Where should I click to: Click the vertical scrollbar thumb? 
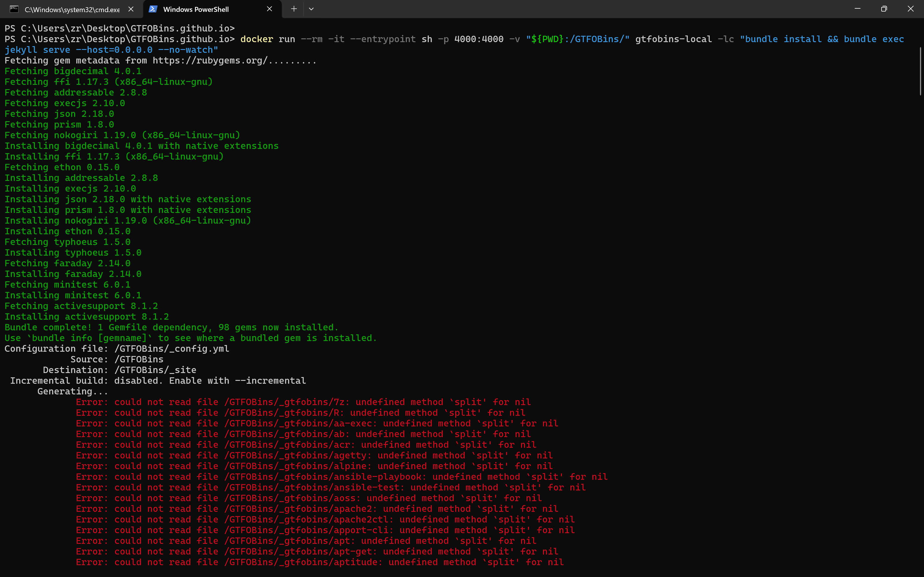pyautogui.click(x=921, y=71)
